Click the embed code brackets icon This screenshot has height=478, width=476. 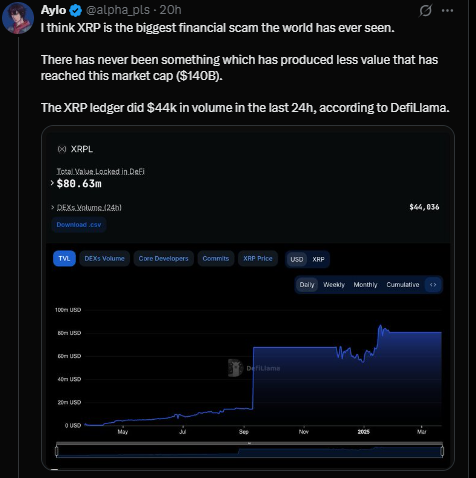click(x=433, y=285)
